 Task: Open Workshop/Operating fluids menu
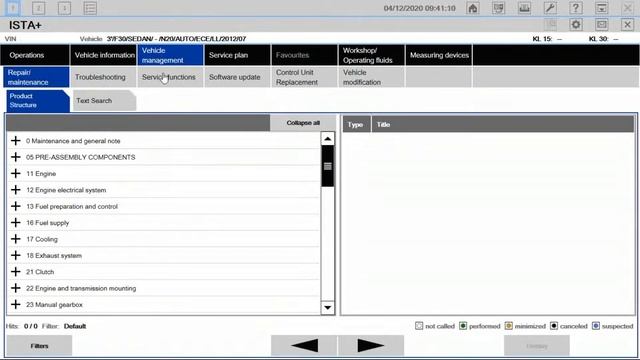point(371,55)
